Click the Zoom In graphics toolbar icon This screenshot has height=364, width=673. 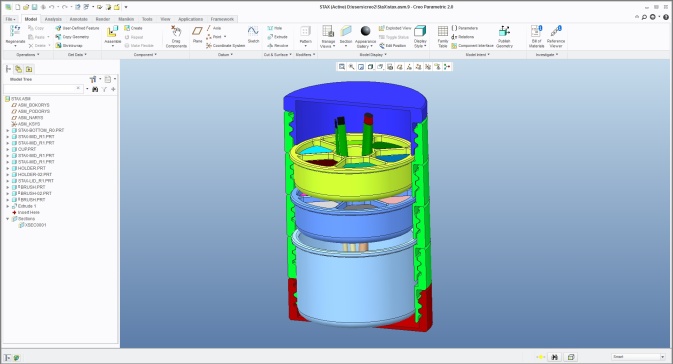point(351,67)
